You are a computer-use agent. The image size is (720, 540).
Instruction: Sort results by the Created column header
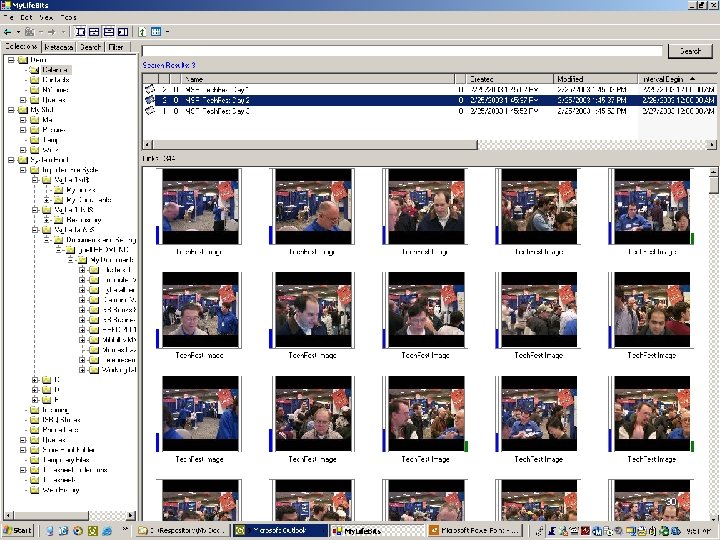point(510,79)
